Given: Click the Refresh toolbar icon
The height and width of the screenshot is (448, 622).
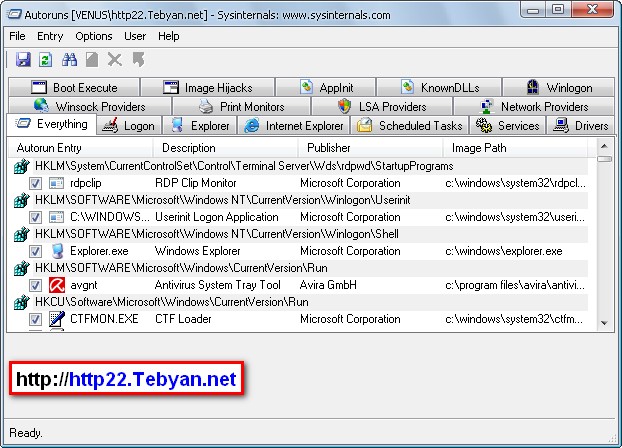Looking at the screenshot, I should pyautogui.click(x=46, y=60).
